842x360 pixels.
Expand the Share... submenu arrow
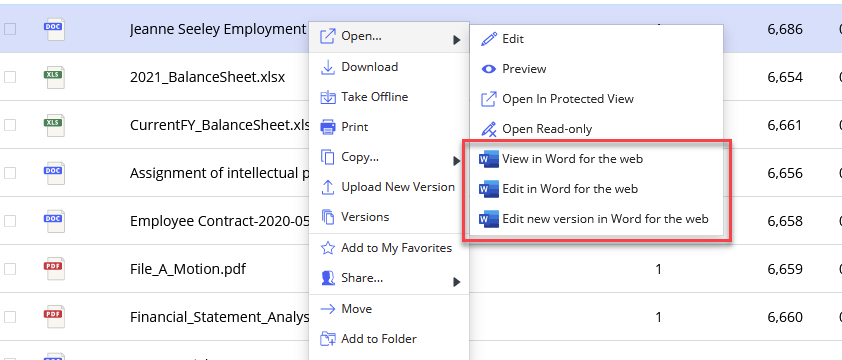click(x=456, y=282)
